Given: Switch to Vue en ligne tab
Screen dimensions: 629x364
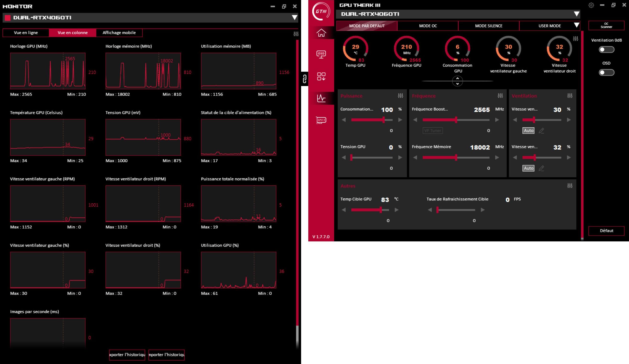Looking at the screenshot, I should coord(26,33).
